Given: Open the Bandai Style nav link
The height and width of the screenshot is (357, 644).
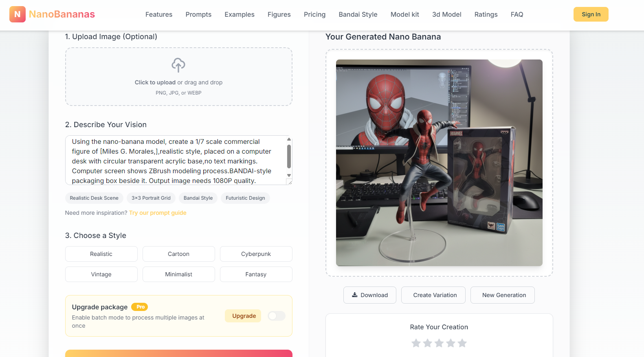Looking at the screenshot, I should click(358, 14).
